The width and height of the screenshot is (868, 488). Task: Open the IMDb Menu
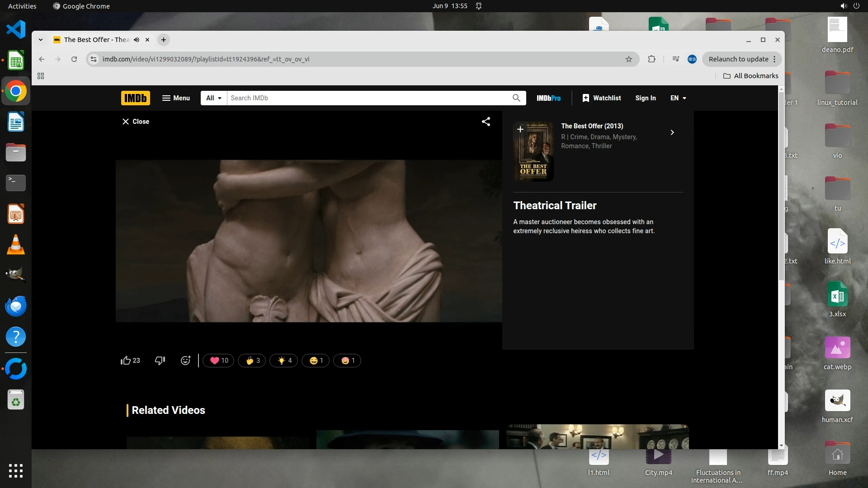176,98
